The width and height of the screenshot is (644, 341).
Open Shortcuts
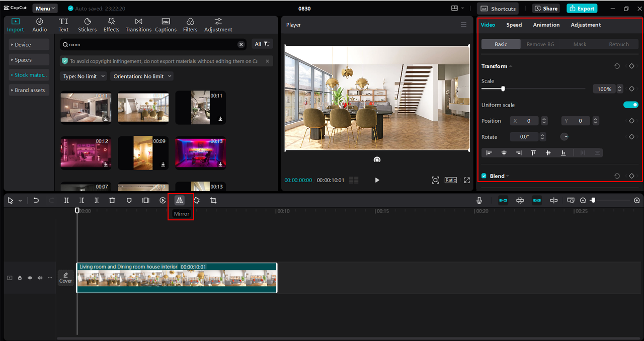[499, 9]
